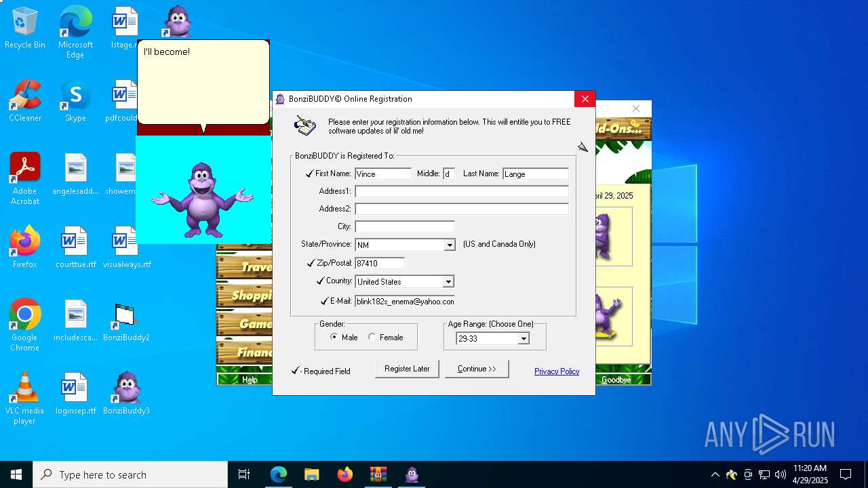This screenshot has height=488, width=868.
Task: Open the WinRAR taskbar icon
Action: [x=378, y=474]
